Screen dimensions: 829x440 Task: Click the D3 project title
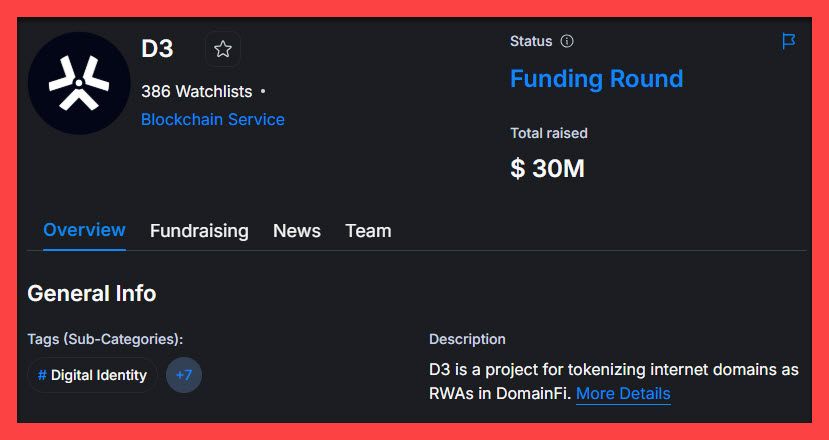157,49
